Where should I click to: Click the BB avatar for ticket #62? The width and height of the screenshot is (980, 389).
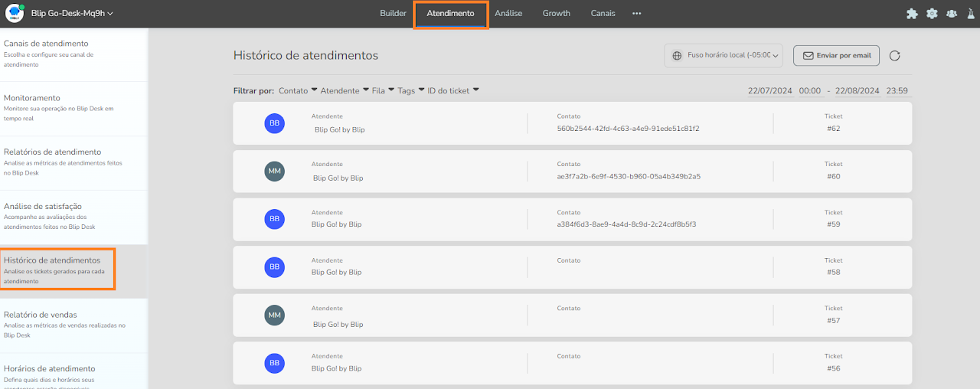coord(274,123)
